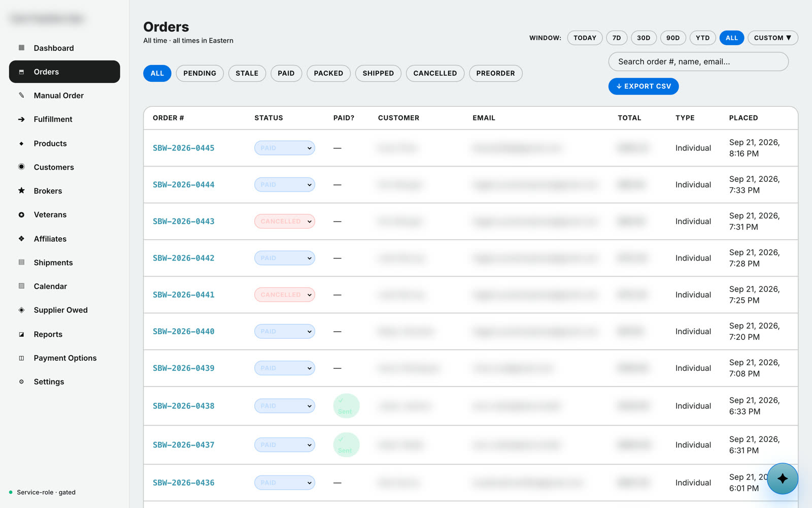
Task: Open status dropdown for SBW-2026-0442
Action: click(285, 258)
